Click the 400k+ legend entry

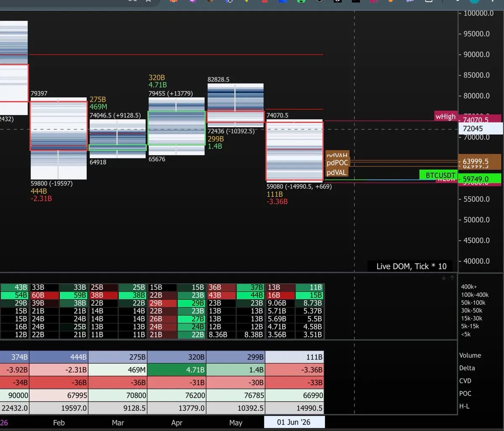tap(469, 287)
